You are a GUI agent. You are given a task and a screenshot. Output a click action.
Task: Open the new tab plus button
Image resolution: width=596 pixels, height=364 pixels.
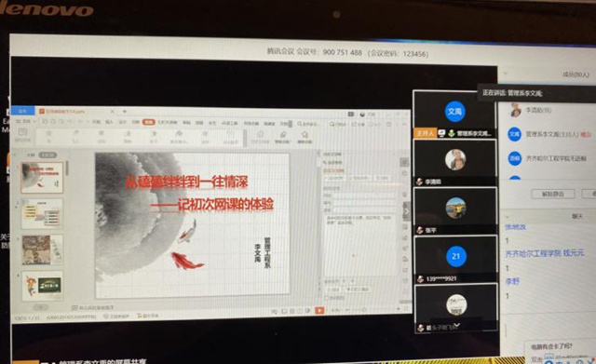tap(124, 112)
